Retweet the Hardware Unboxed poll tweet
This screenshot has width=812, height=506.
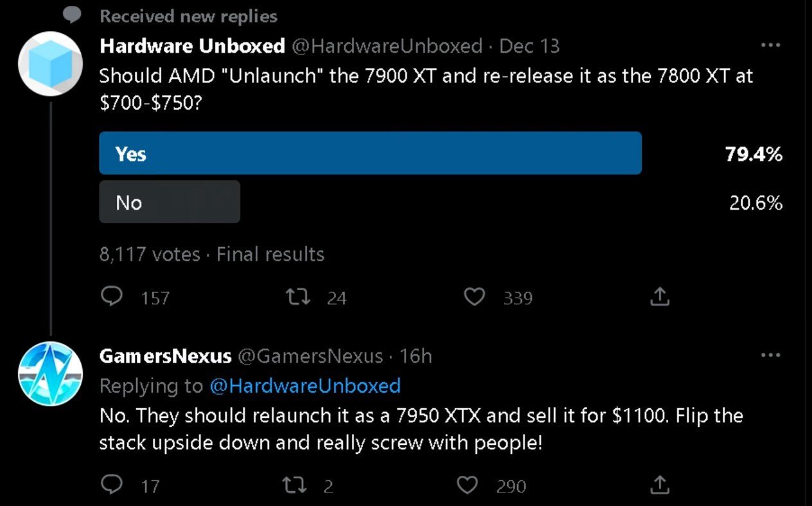coord(298,297)
